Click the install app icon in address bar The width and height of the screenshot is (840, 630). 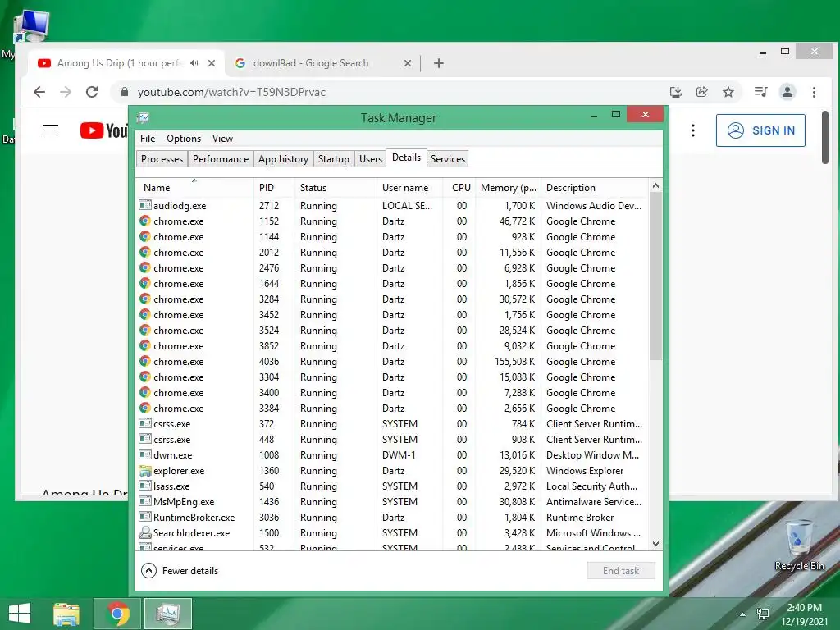676,92
